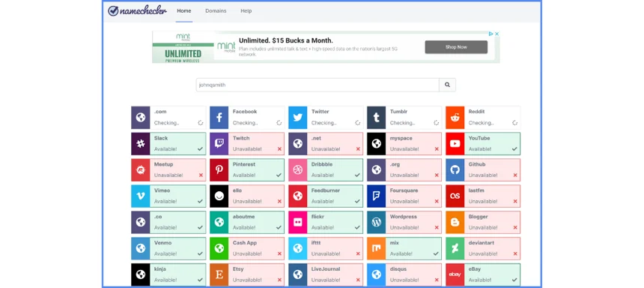The height and width of the screenshot is (288, 644).
Task: Click the Twitch red X mark
Action: (x=279, y=149)
